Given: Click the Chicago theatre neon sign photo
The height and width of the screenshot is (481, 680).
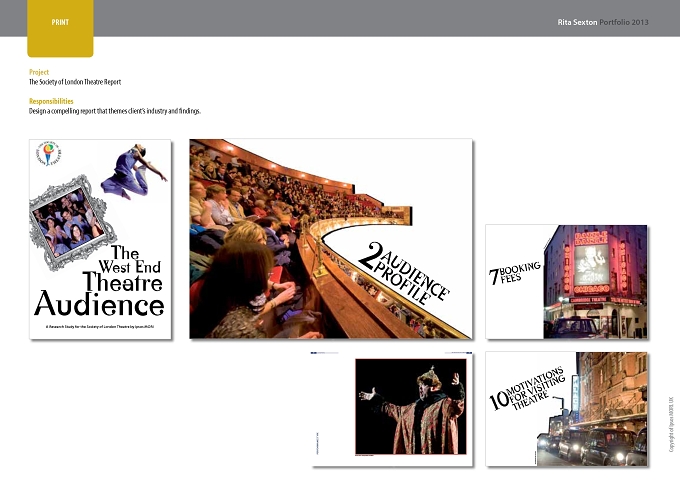Looking at the screenshot, I should pyautogui.click(x=595, y=281).
